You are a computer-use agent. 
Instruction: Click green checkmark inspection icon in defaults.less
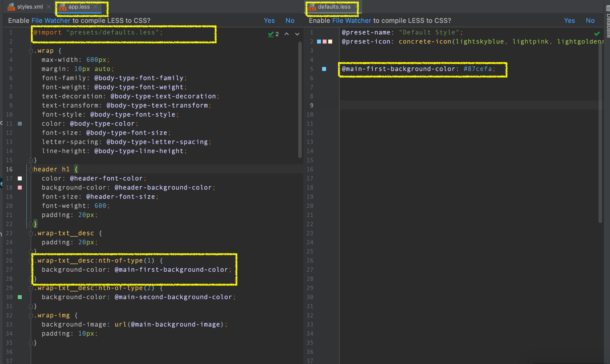pyautogui.click(x=597, y=34)
